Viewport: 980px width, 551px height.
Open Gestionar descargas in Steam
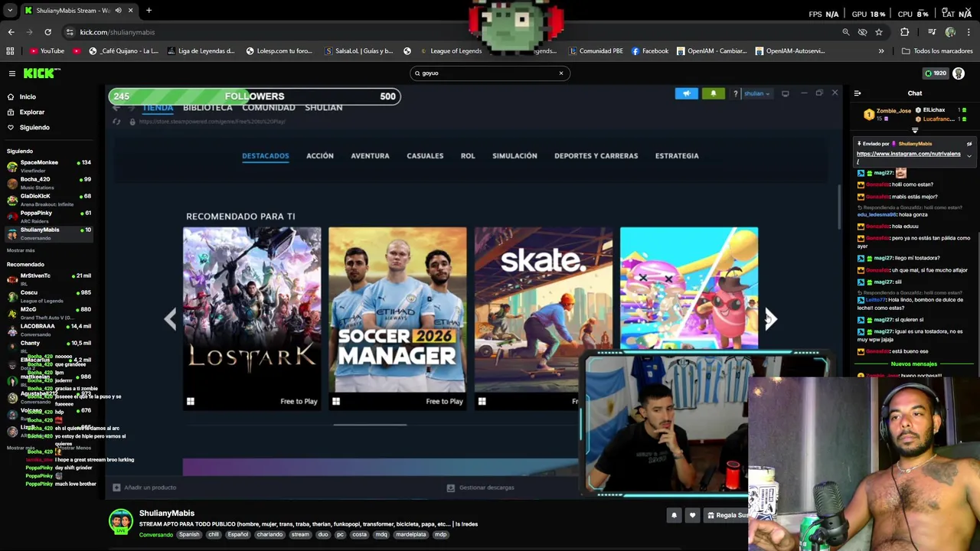click(481, 487)
